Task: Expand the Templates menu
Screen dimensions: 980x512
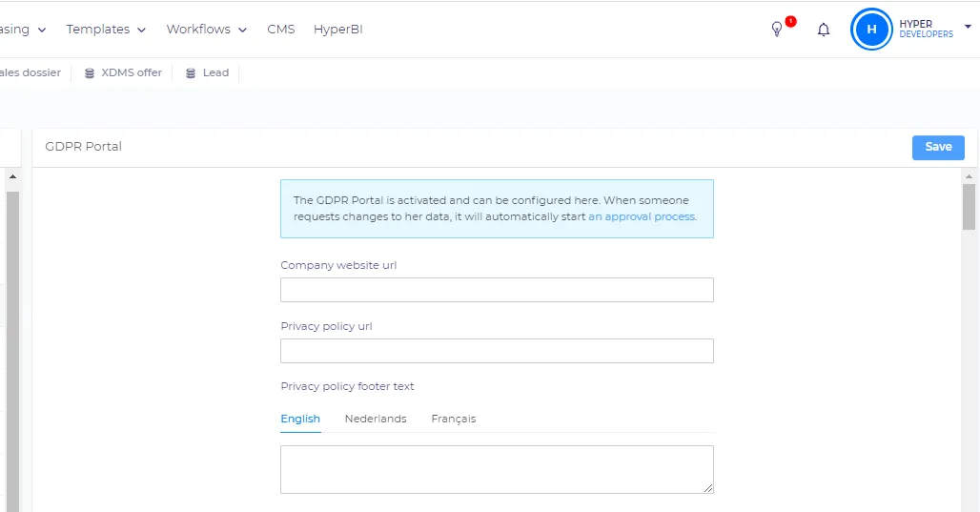Action: coord(106,30)
